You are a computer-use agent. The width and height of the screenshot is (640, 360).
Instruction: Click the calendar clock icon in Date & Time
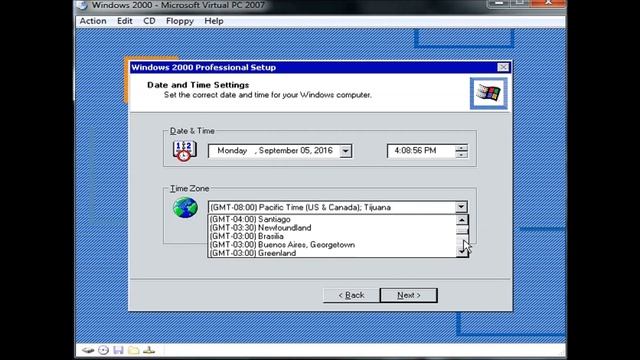tap(184, 151)
